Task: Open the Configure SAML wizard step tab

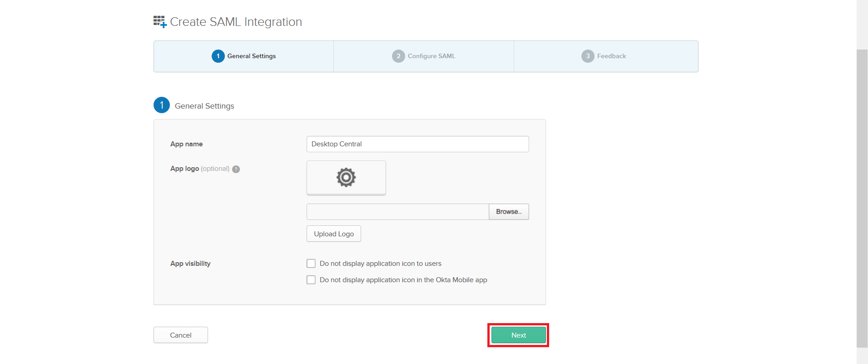Action: pos(424,56)
